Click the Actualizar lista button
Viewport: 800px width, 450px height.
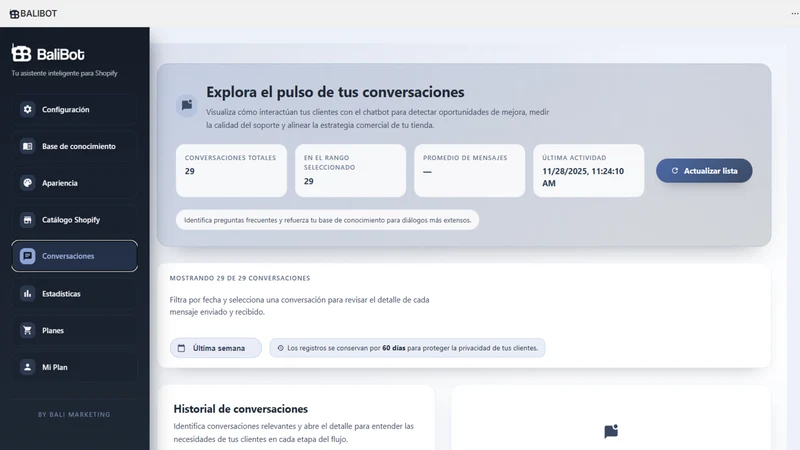coord(704,171)
